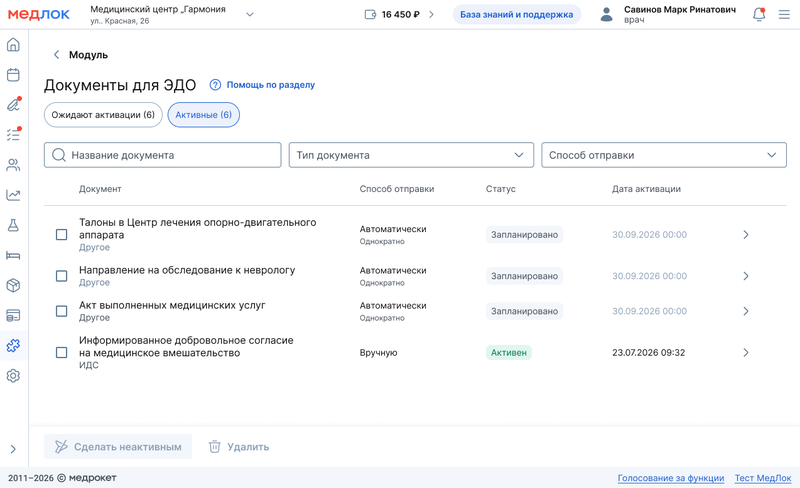Open the cash register sidebar icon
The height and width of the screenshot is (488, 800).
click(x=13, y=315)
